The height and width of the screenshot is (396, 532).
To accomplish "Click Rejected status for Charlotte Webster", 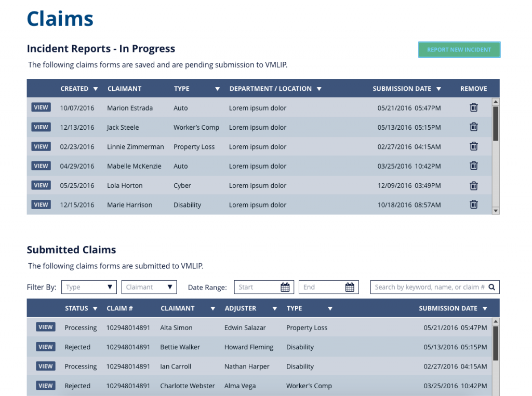I will coord(77,386).
